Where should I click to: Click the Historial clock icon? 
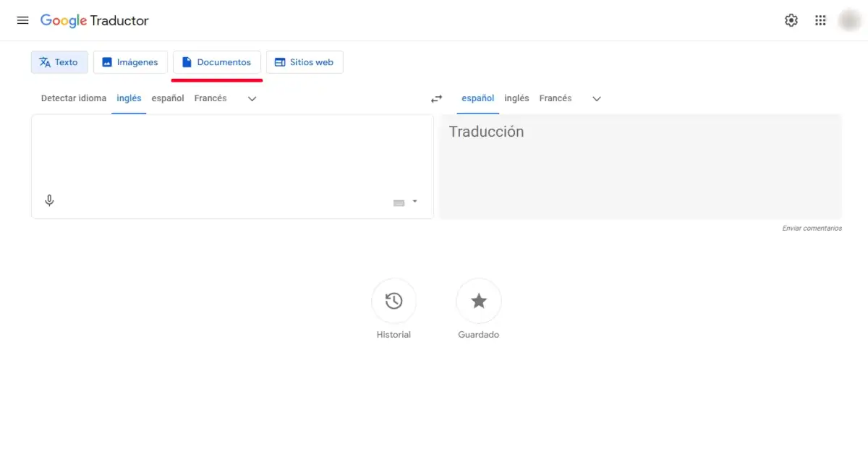point(393,300)
